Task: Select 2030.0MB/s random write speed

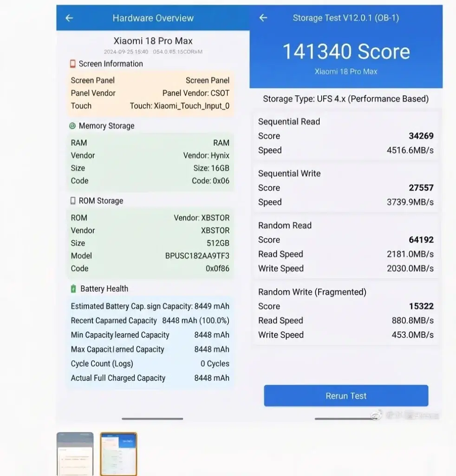Action: tap(410, 268)
